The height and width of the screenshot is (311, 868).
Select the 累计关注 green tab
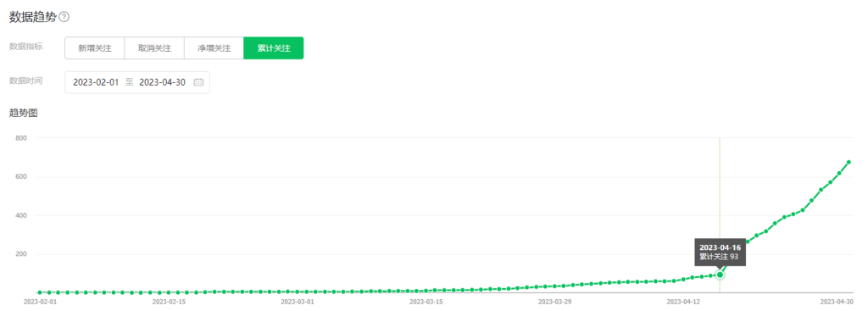(x=274, y=48)
